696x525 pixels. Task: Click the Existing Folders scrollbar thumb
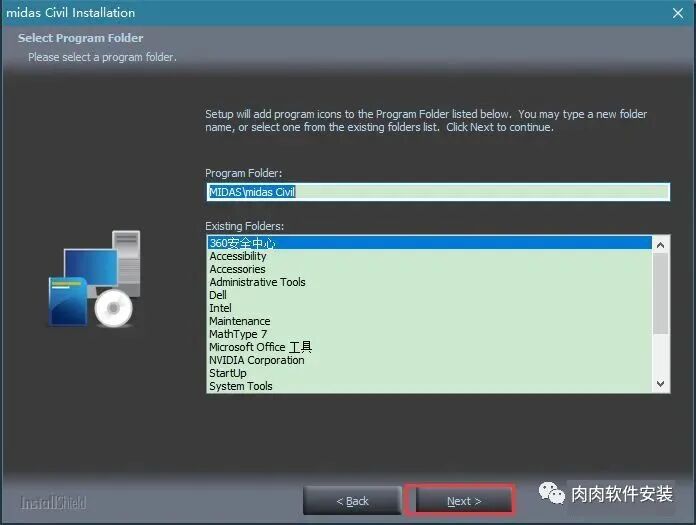[660, 293]
